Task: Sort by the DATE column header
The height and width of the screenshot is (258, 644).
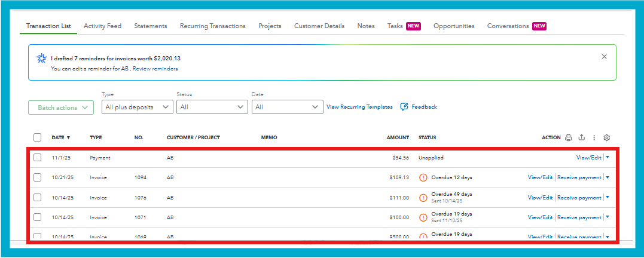Action: coord(61,138)
